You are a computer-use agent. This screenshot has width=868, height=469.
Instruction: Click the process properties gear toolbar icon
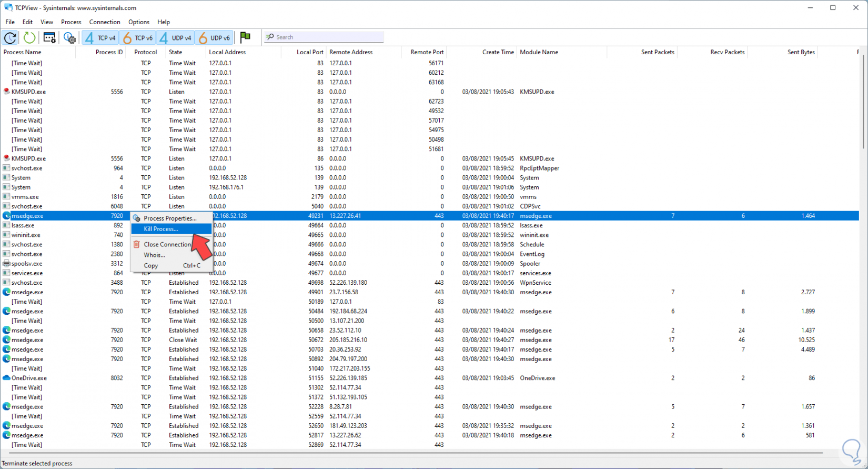tap(69, 37)
